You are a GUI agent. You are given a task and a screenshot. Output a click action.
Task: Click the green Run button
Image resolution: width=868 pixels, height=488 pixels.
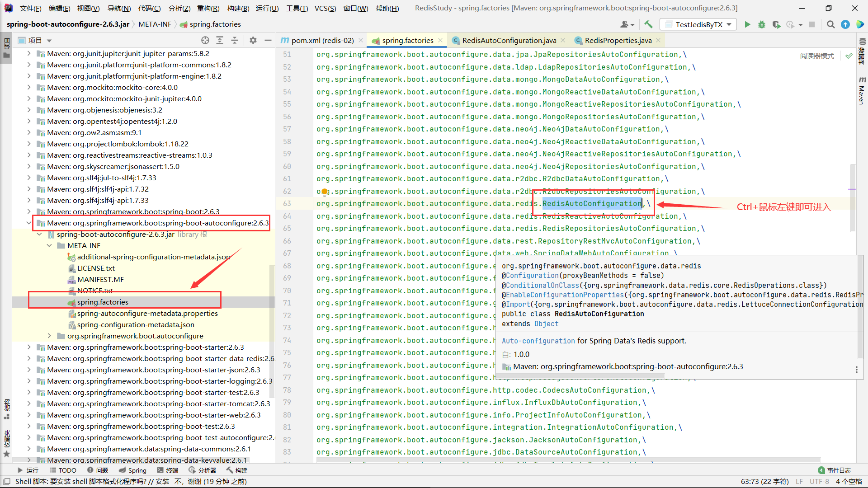(747, 24)
